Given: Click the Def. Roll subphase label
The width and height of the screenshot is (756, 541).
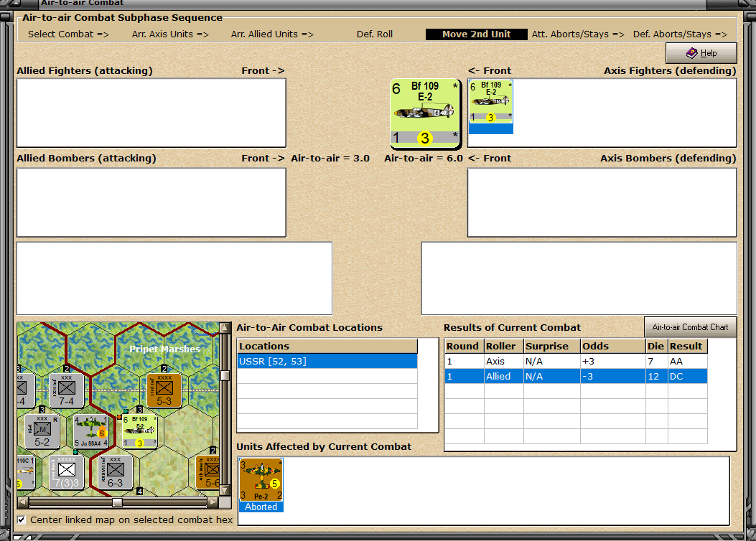Looking at the screenshot, I should point(375,34).
